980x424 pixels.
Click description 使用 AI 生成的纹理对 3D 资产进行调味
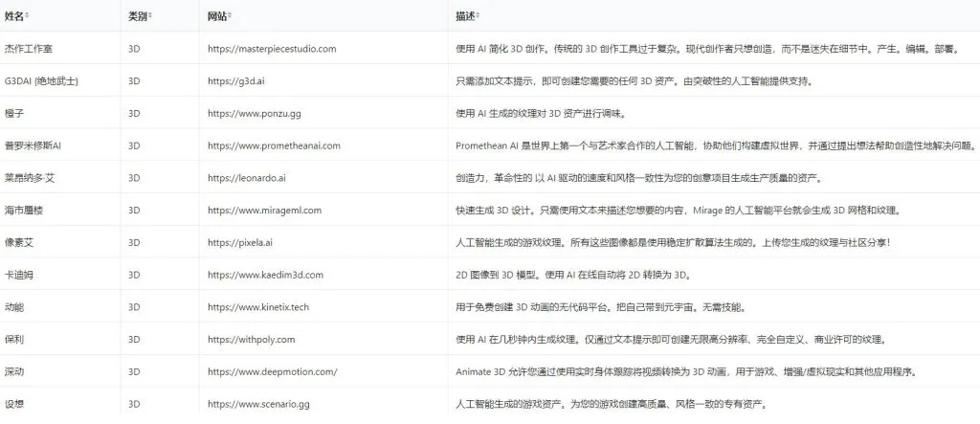[x=542, y=113]
